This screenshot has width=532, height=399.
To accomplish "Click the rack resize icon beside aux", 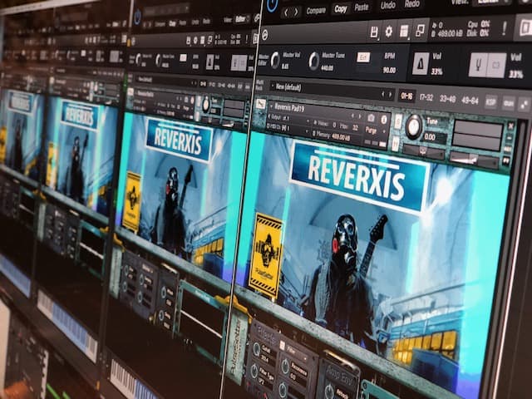I will pos(525,105).
